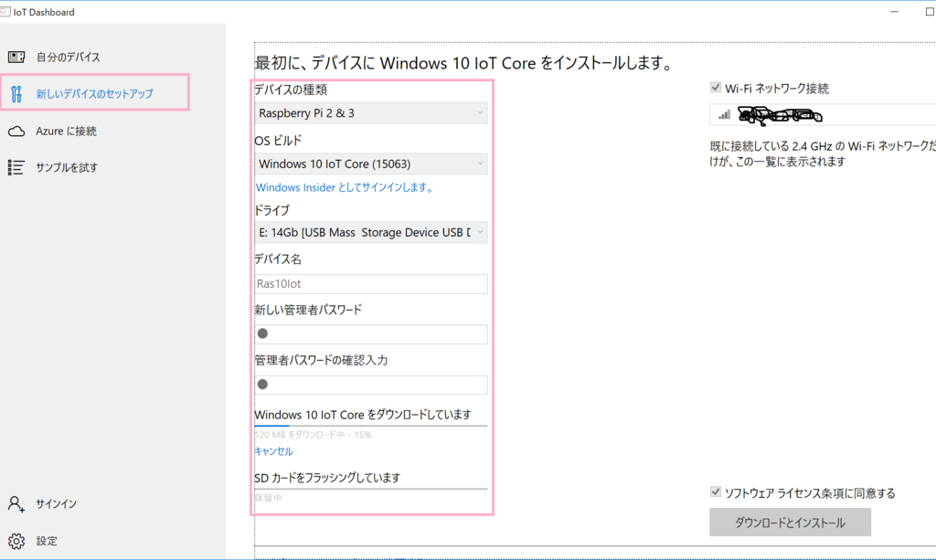Click the confirm administrator password field

371,385
